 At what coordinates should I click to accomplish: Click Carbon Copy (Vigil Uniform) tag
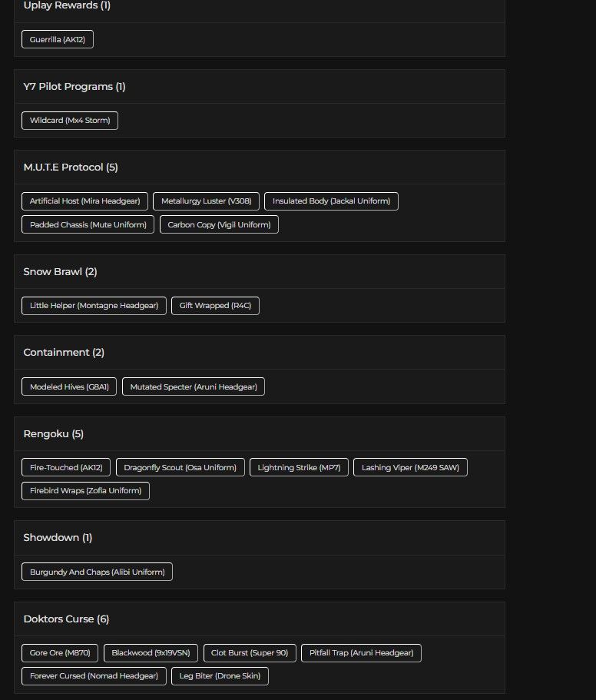tap(219, 225)
